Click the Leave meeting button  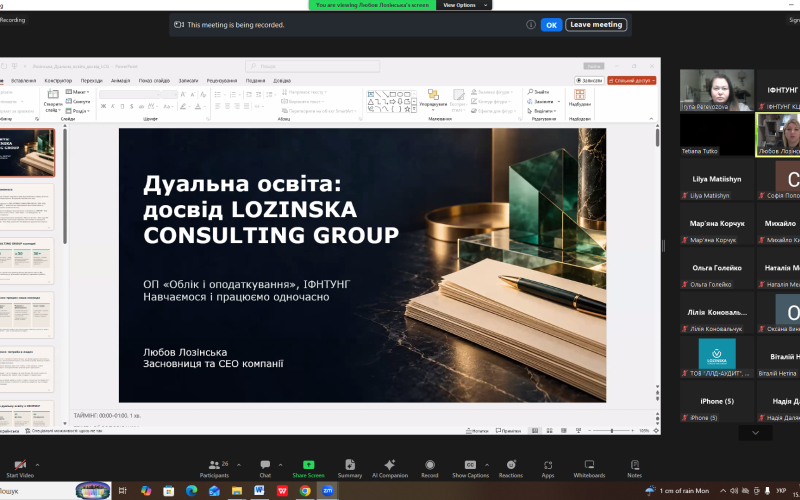[x=596, y=24]
